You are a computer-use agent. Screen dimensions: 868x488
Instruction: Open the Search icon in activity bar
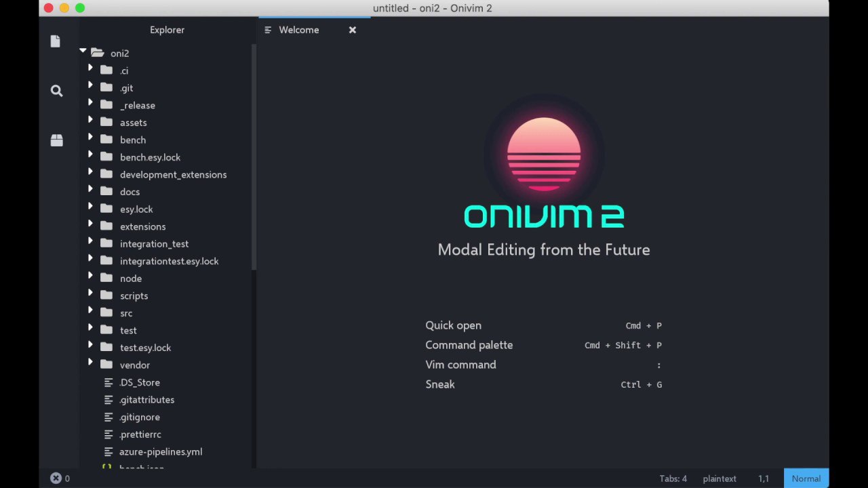(56, 91)
